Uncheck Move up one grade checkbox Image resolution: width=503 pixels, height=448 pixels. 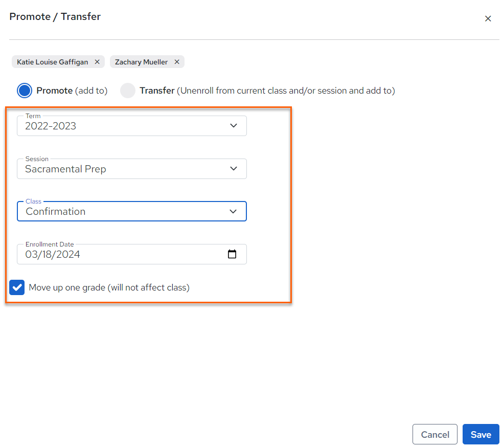tap(17, 287)
